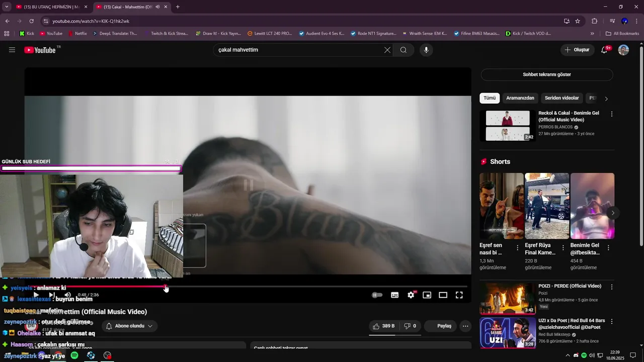Open Eşref Rüya Final Kame short
Screen dimensions: 644x362
coord(547,206)
